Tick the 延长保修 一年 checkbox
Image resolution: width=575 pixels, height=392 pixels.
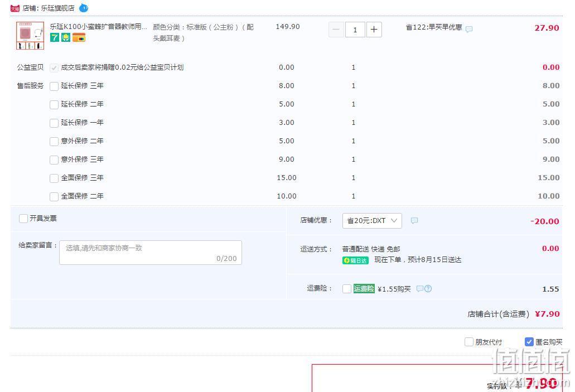pyautogui.click(x=54, y=123)
